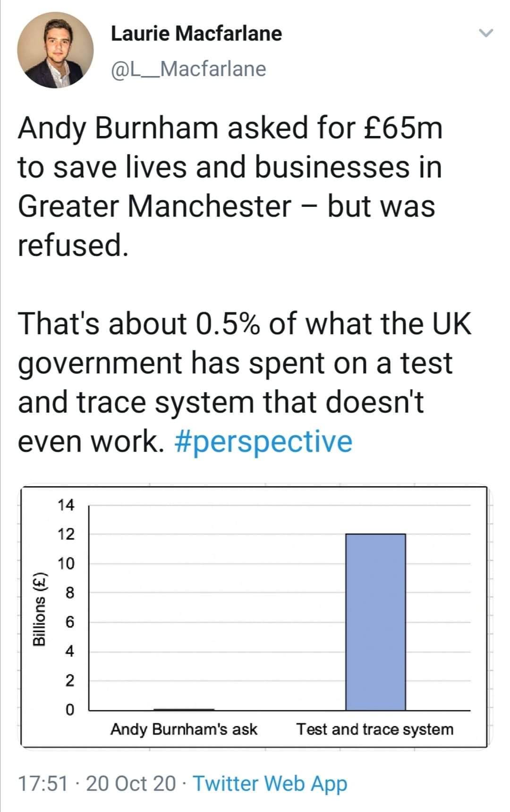
Task: Open the Twitter Web App source link
Action: (271, 783)
